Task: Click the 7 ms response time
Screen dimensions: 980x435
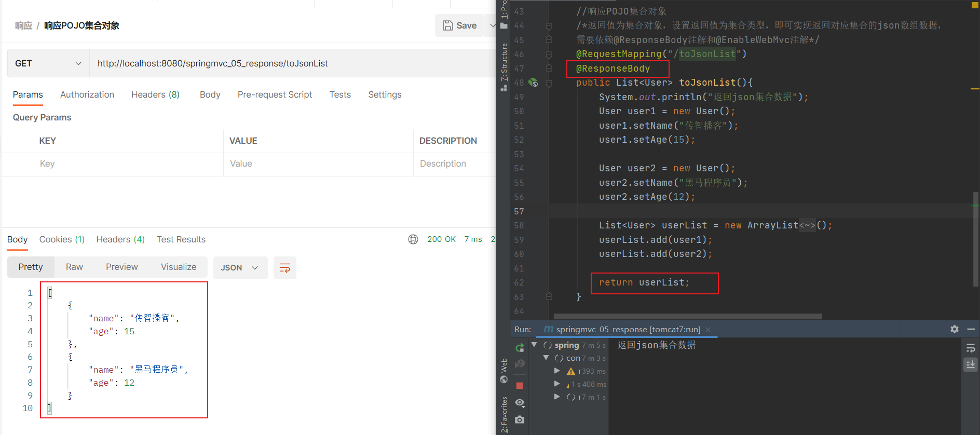Action: 473,239
